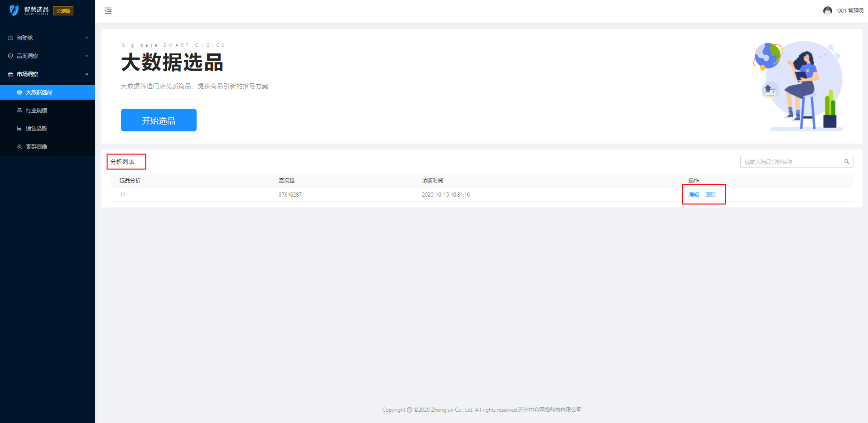Open the 销售趋势 menu item
Viewport: 868px width, 423px height.
click(x=36, y=129)
